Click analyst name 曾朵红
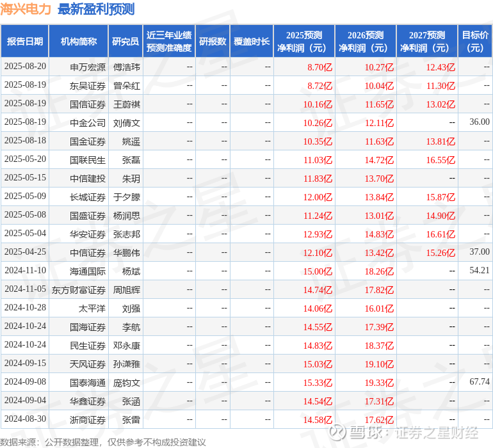493x448 pixels. coord(127,86)
